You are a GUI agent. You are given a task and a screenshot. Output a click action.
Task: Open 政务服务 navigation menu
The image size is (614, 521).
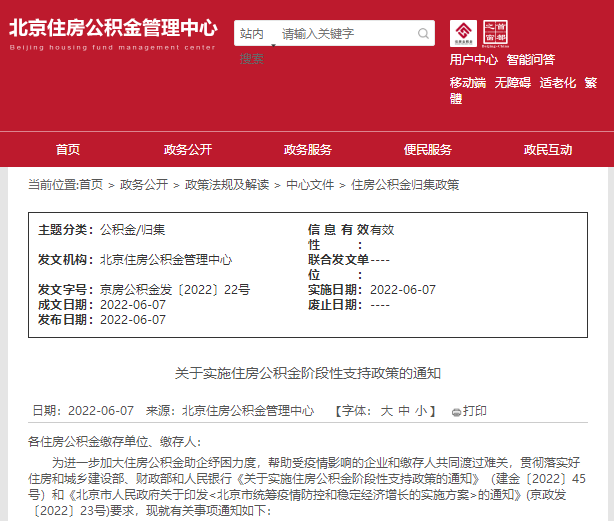308,149
